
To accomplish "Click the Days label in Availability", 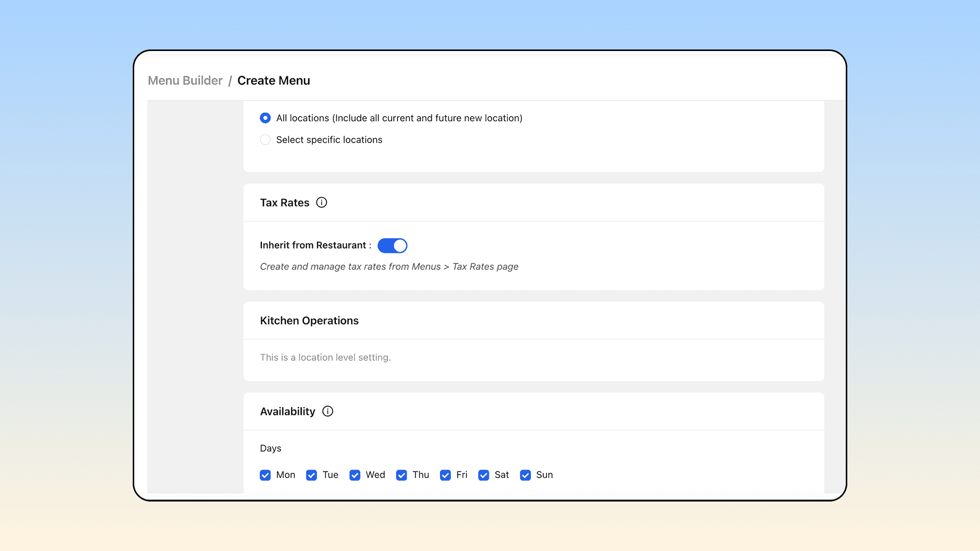I will [x=271, y=448].
